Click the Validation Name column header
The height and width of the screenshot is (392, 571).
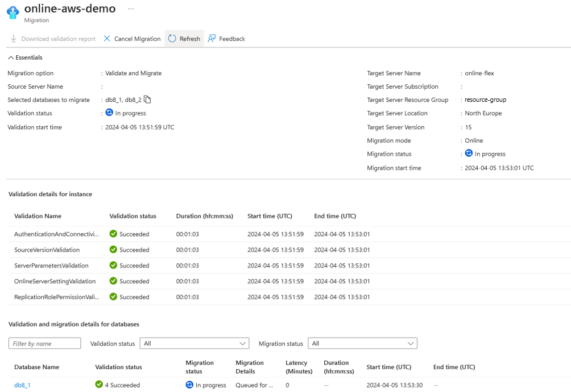pyautogui.click(x=38, y=216)
